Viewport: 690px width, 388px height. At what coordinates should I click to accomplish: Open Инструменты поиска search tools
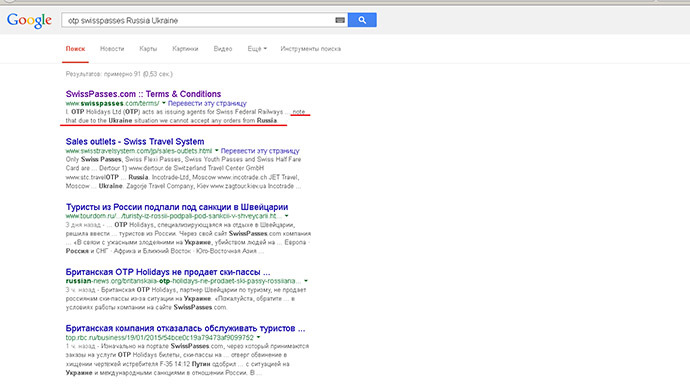point(311,49)
